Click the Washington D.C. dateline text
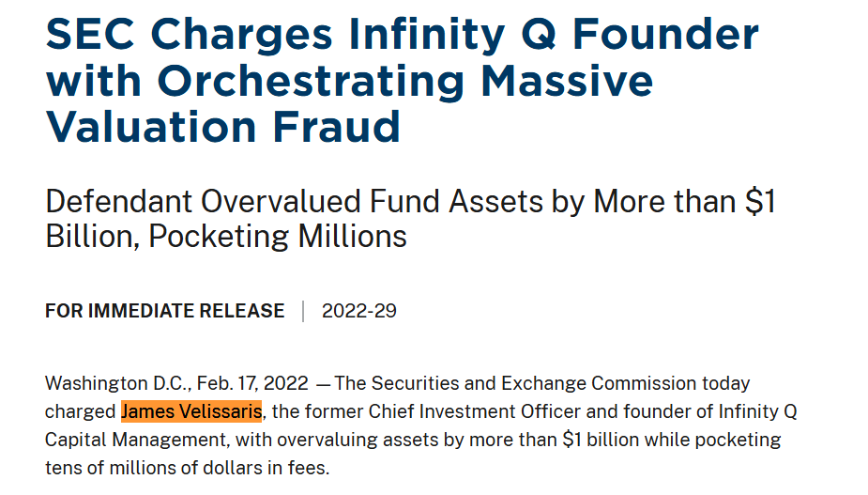 coord(118,383)
